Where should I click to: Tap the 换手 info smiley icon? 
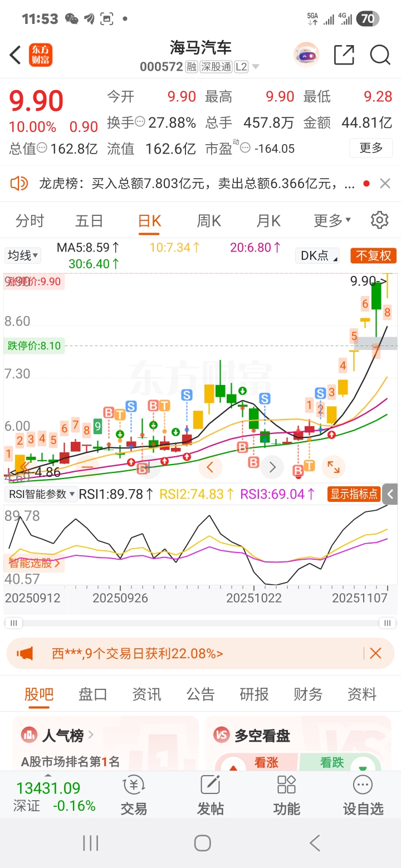tap(140, 122)
